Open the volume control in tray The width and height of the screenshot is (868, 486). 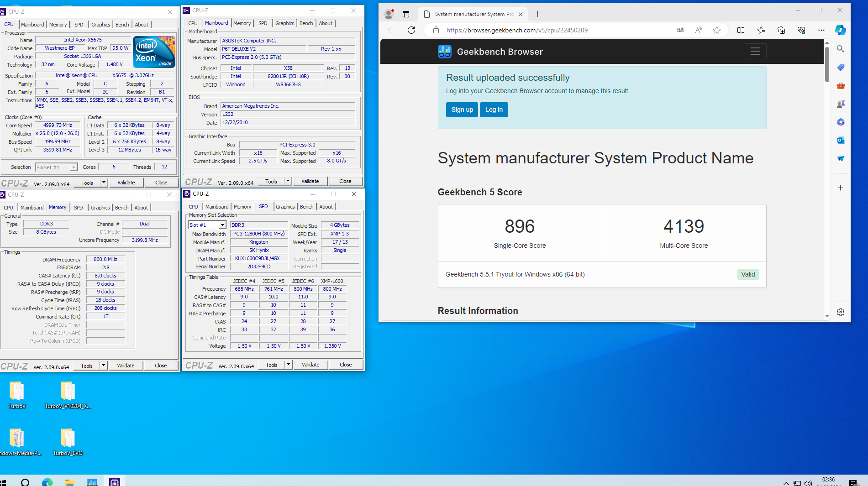pos(808,483)
